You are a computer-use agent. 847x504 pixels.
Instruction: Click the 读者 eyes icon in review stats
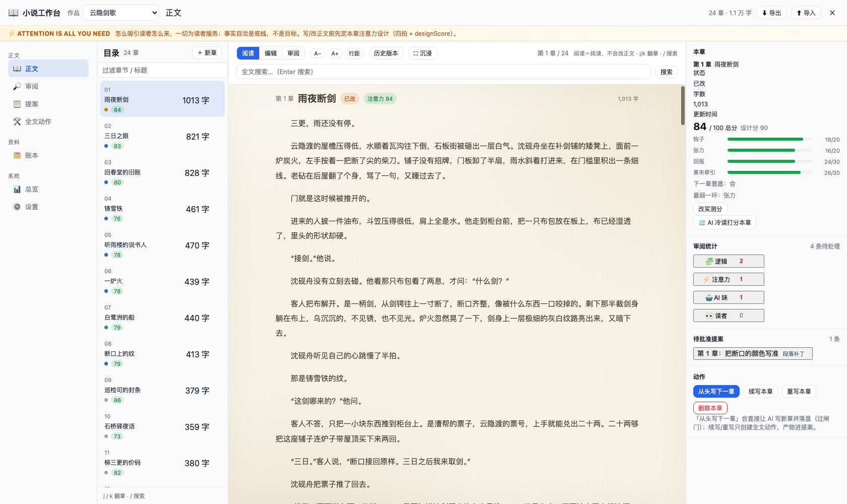[x=709, y=316]
